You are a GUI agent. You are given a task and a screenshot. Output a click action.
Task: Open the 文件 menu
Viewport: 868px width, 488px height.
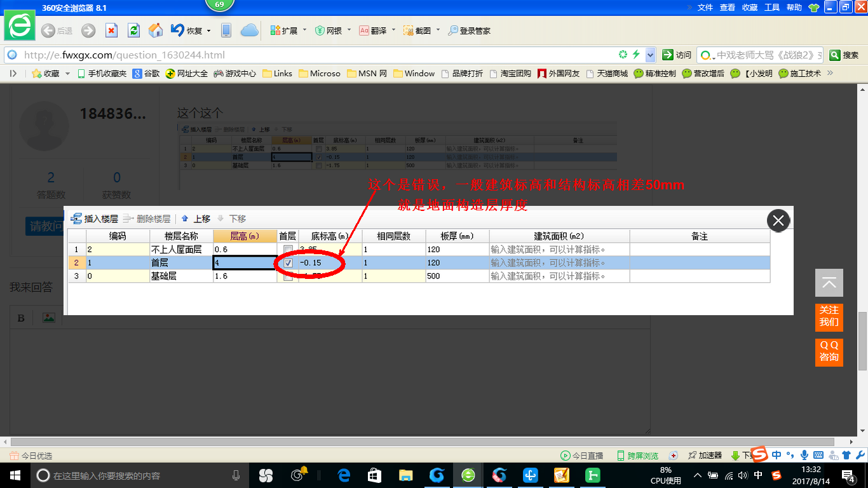705,8
